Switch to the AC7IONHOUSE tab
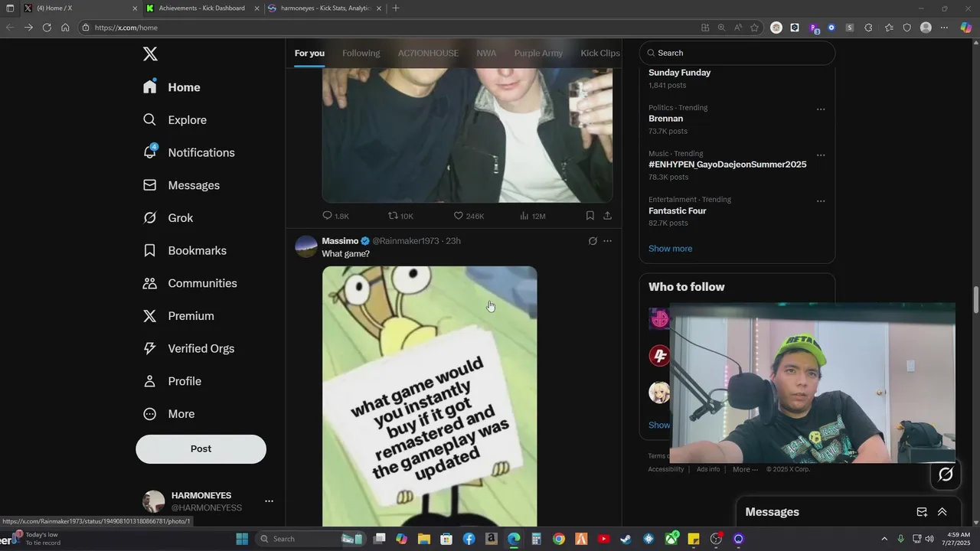 point(428,54)
